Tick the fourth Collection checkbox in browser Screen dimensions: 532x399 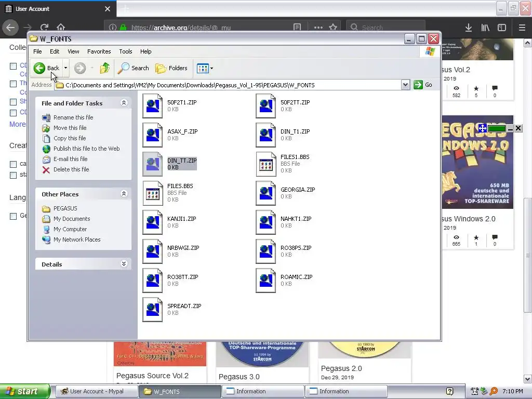(x=13, y=113)
